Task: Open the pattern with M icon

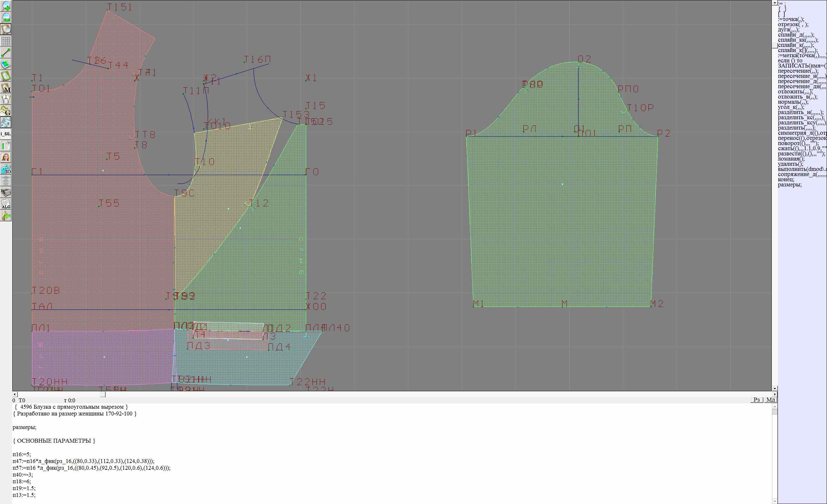Action: [6, 88]
